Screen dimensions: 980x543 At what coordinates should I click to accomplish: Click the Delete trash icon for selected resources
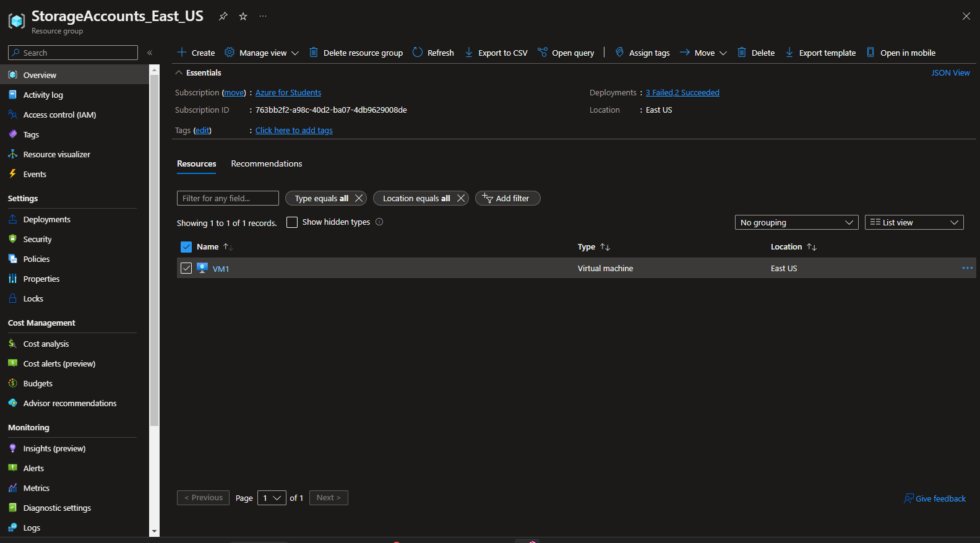(x=742, y=53)
